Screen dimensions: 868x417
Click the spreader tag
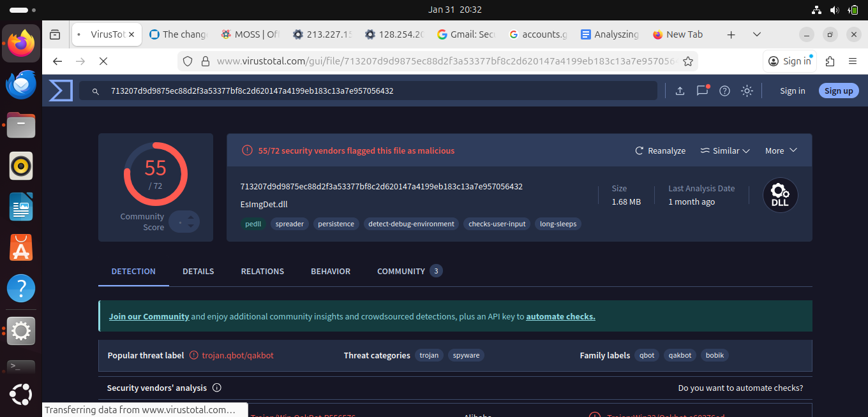(290, 224)
